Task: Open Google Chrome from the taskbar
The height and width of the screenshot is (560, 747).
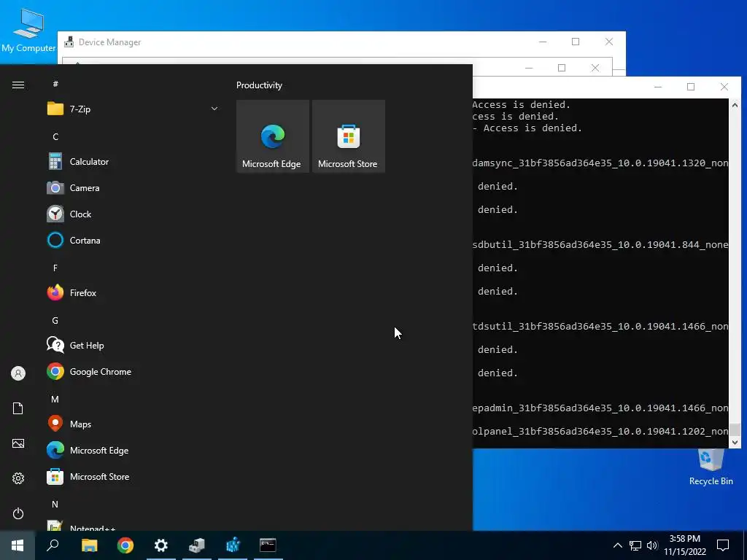Action: 125,545
